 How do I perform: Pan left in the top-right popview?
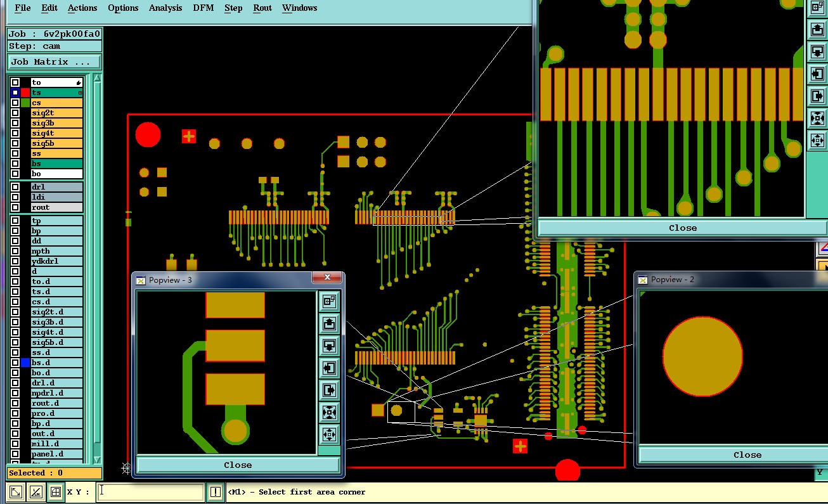[x=817, y=74]
